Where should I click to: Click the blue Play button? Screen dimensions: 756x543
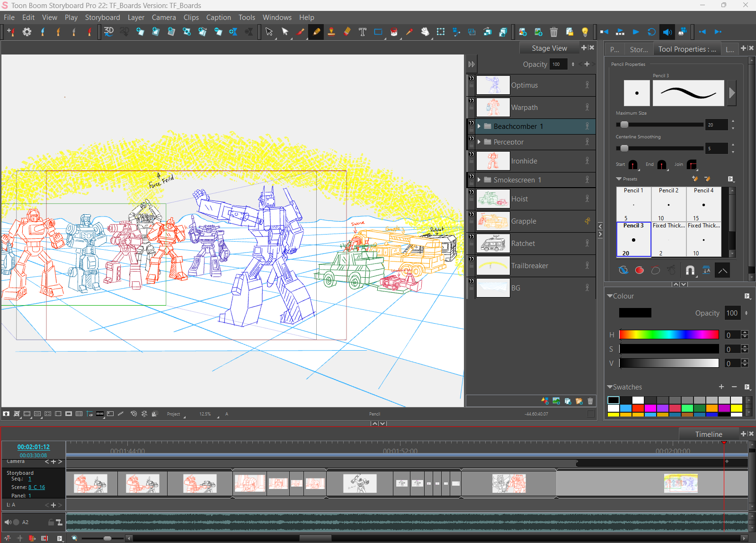(636, 32)
